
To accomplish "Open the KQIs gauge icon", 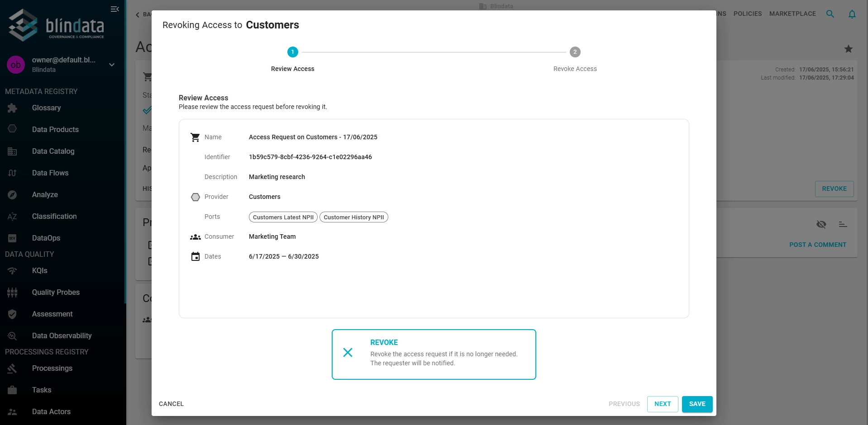I will 12,271.
